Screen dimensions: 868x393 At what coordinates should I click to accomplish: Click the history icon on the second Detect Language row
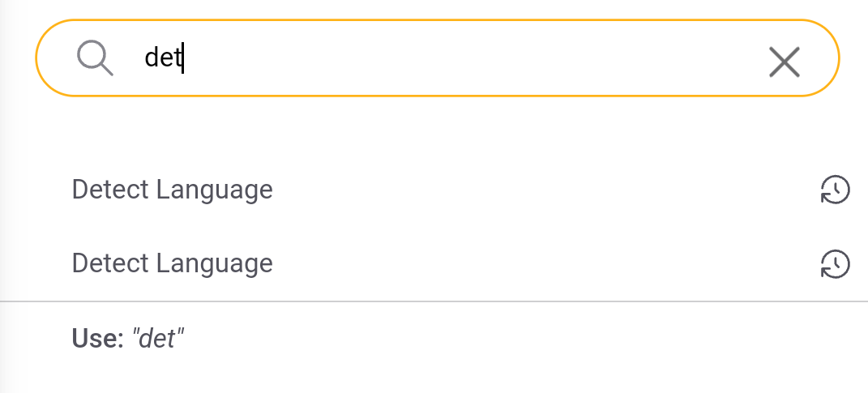(835, 263)
